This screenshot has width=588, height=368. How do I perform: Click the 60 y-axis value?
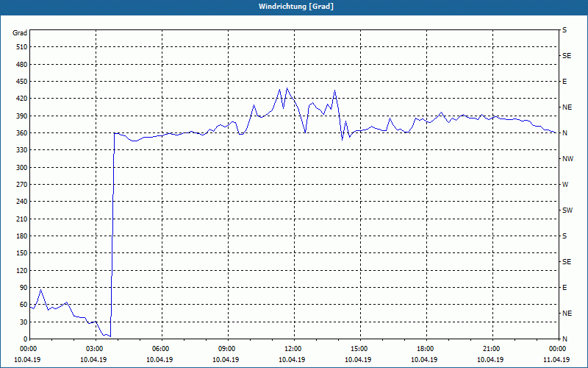pos(24,305)
